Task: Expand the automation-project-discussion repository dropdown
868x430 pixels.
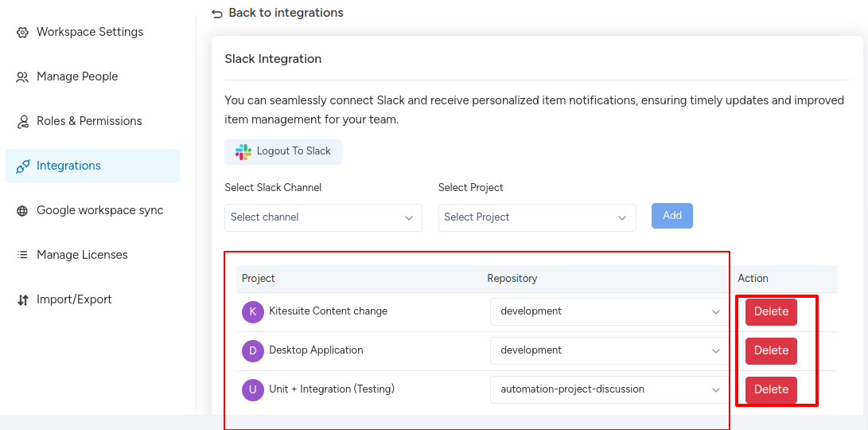Action: pyautogui.click(x=609, y=389)
